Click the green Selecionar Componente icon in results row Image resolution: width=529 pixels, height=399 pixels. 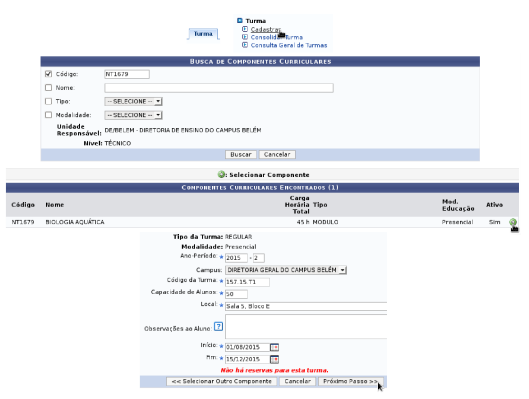click(x=512, y=222)
